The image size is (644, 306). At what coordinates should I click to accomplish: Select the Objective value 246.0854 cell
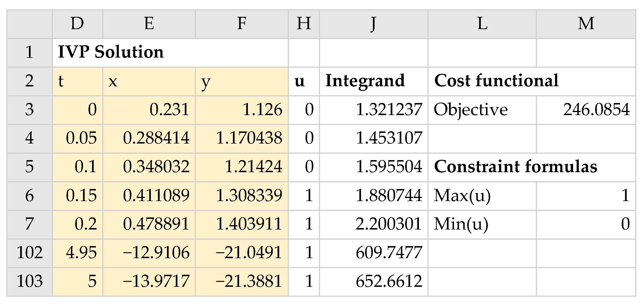(586, 110)
